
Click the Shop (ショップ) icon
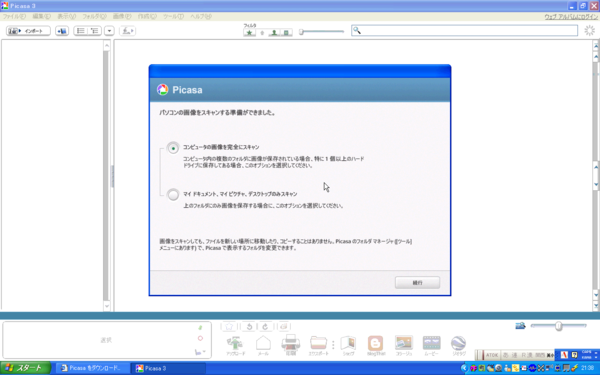click(x=348, y=345)
